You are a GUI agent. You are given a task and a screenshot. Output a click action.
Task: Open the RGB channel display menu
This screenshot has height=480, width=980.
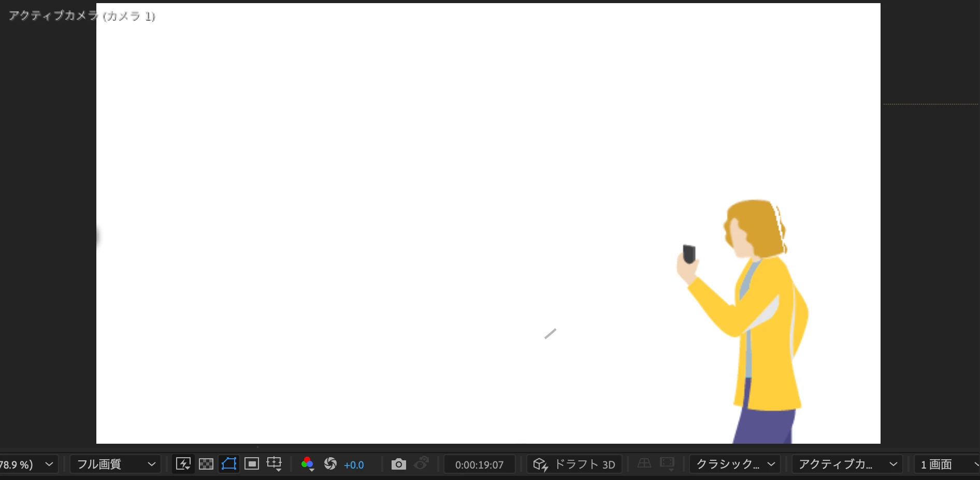coord(307,464)
